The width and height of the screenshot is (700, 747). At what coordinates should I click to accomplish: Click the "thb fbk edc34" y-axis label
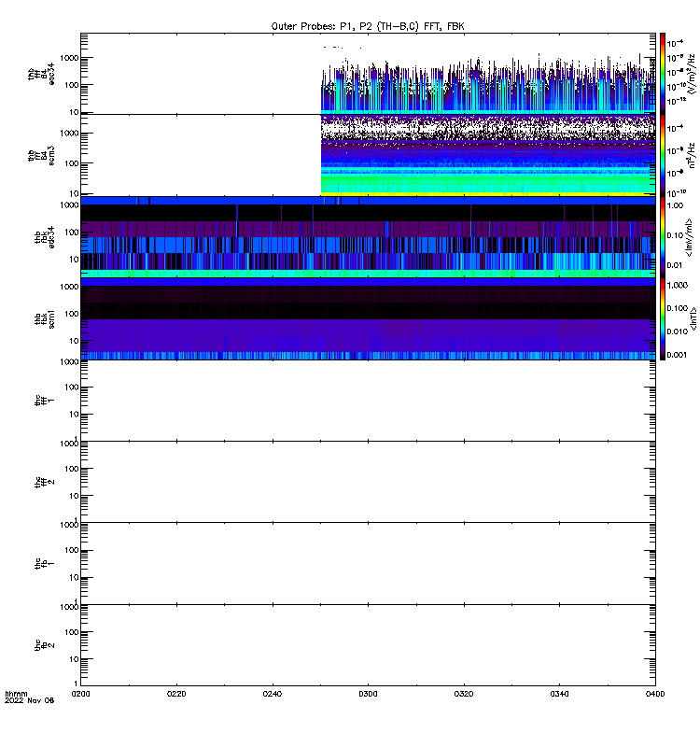click(x=45, y=237)
